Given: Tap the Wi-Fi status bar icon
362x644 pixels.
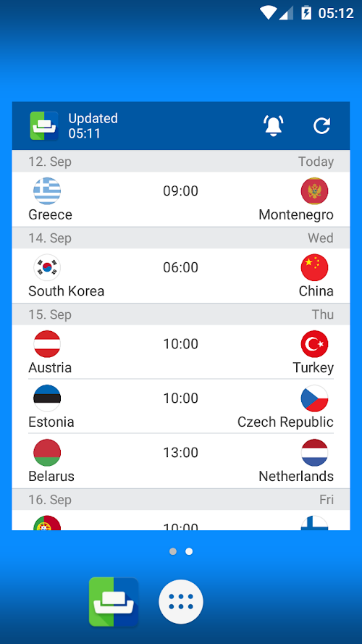Looking at the screenshot, I should 268,13.
